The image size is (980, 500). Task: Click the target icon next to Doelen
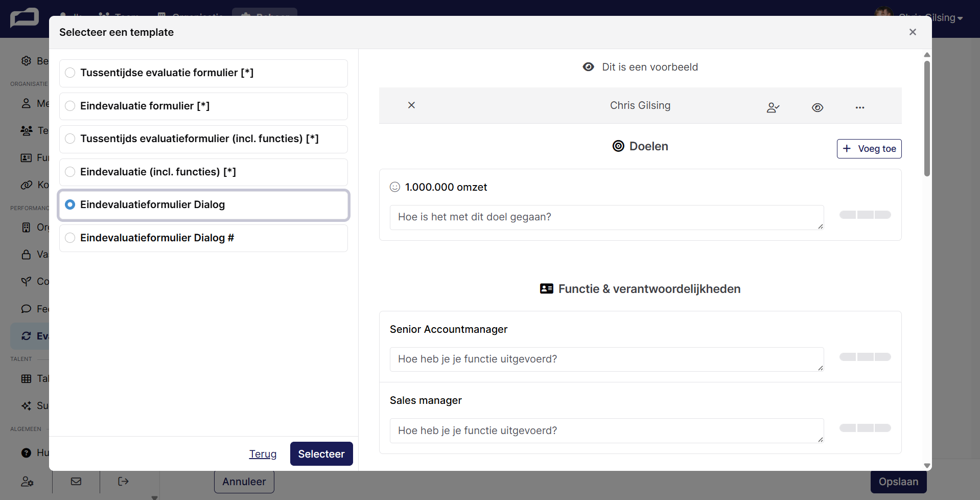click(x=618, y=146)
